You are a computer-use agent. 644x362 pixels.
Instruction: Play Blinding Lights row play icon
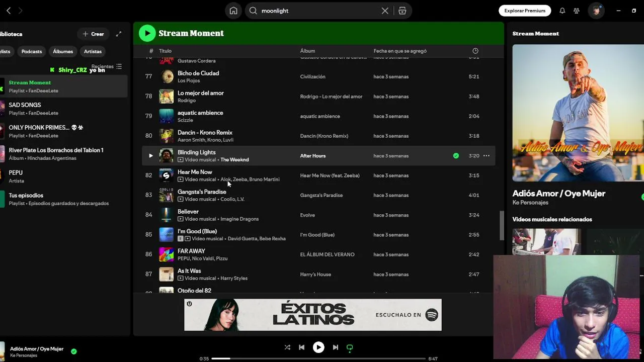150,156
